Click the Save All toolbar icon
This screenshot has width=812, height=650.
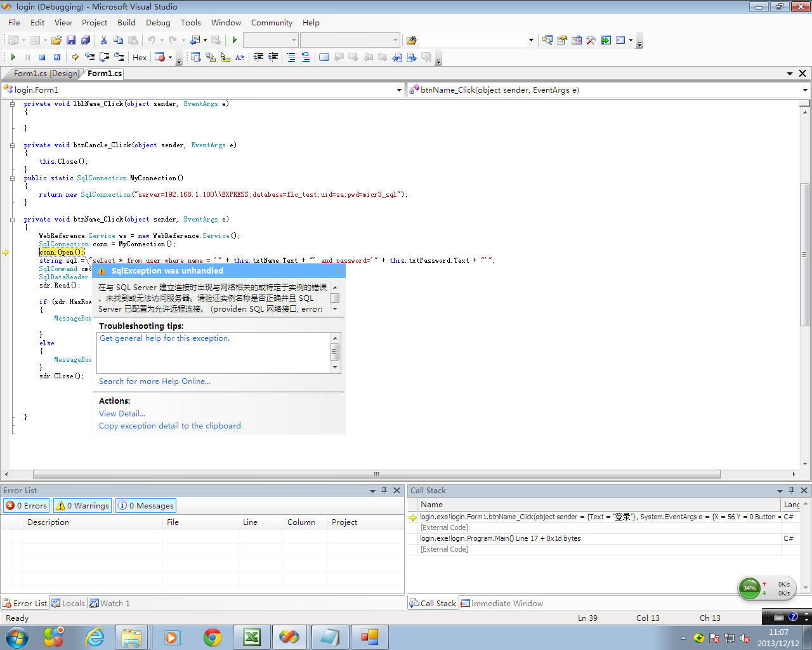pos(85,40)
